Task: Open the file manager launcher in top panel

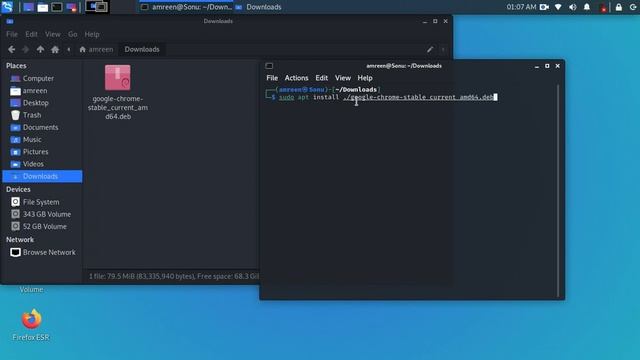Action: [x=42, y=7]
